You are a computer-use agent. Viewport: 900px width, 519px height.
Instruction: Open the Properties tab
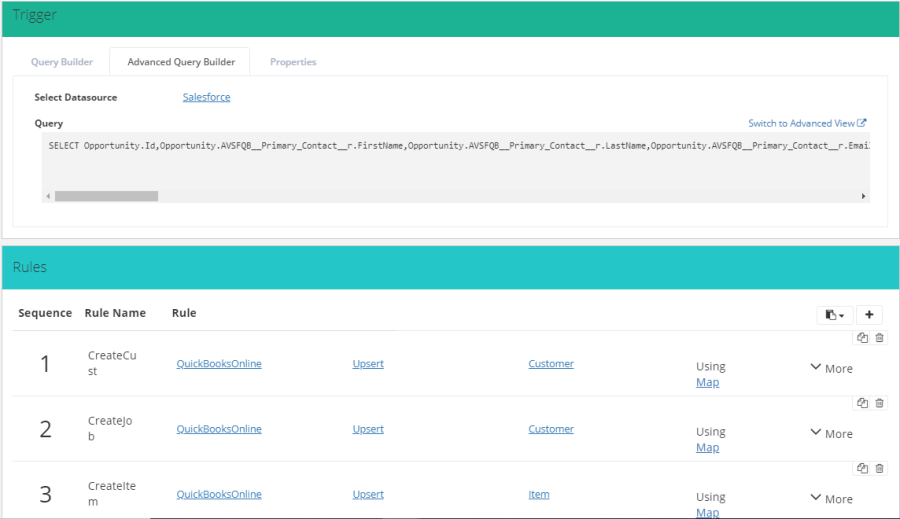pyautogui.click(x=293, y=62)
